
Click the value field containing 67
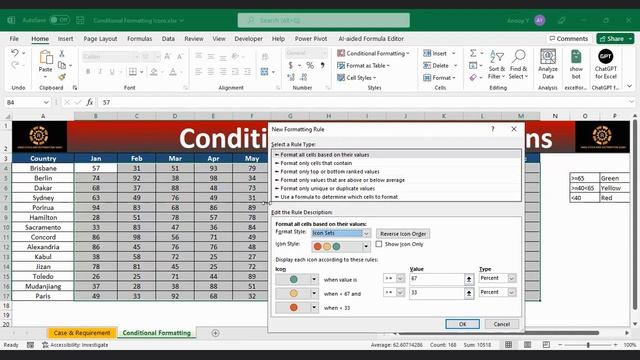pyautogui.click(x=436, y=279)
